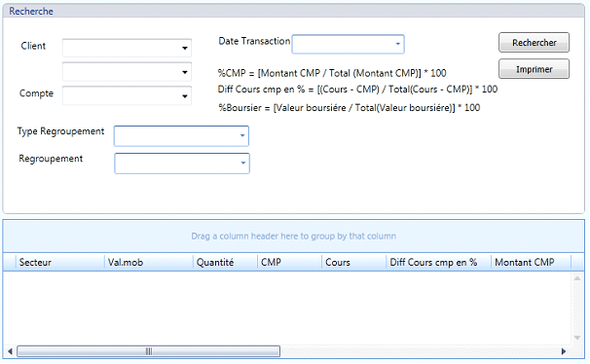590x364 pixels.
Task: Open the second dropdown below Client
Action: coord(184,72)
